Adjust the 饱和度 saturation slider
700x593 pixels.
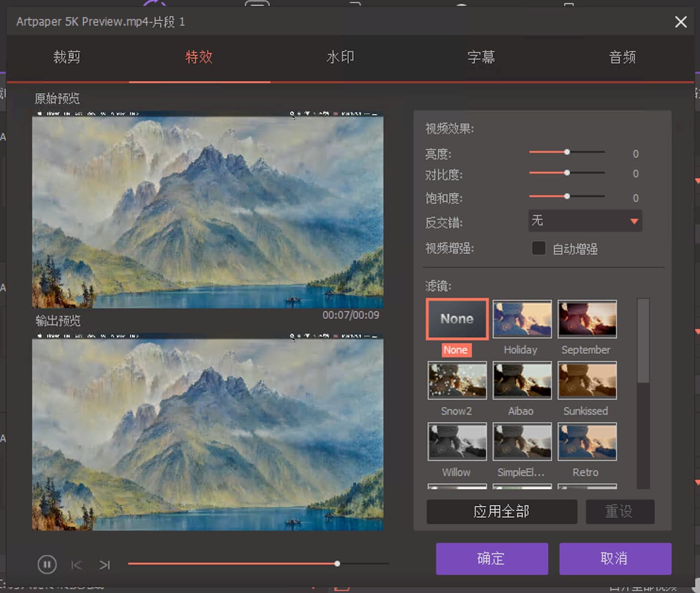pos(567,196)
